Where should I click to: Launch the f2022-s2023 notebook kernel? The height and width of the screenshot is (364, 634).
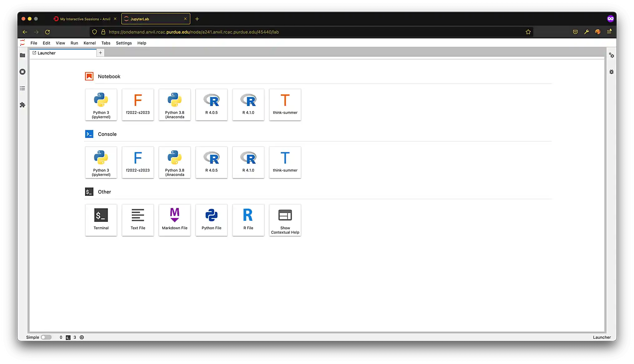coord(138,104)
